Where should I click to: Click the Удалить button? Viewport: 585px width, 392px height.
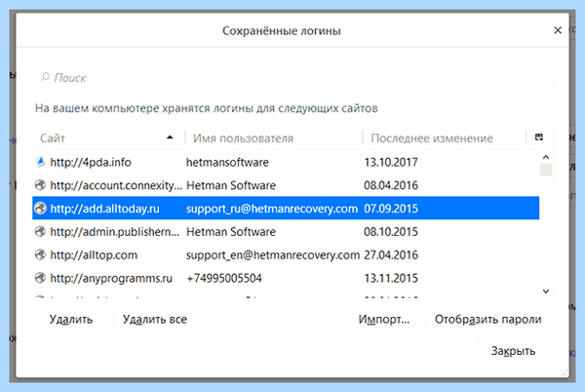pyautogui.click(x=71, y=319)
